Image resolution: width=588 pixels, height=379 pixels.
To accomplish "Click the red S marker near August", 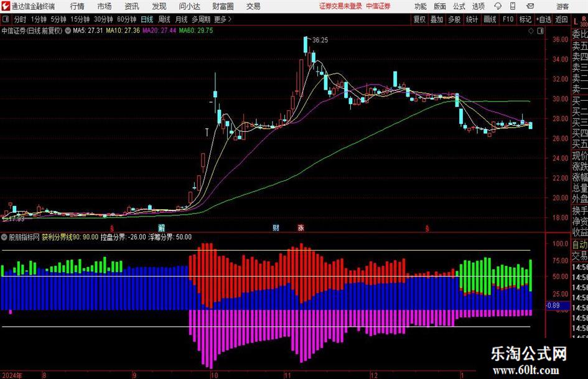I will pos(112,228).
